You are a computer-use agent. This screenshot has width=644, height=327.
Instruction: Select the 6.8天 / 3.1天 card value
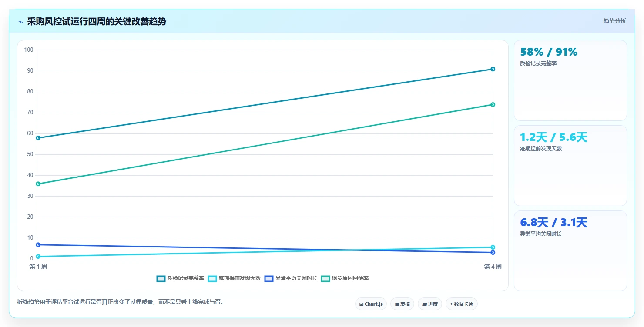click(553, 223)
